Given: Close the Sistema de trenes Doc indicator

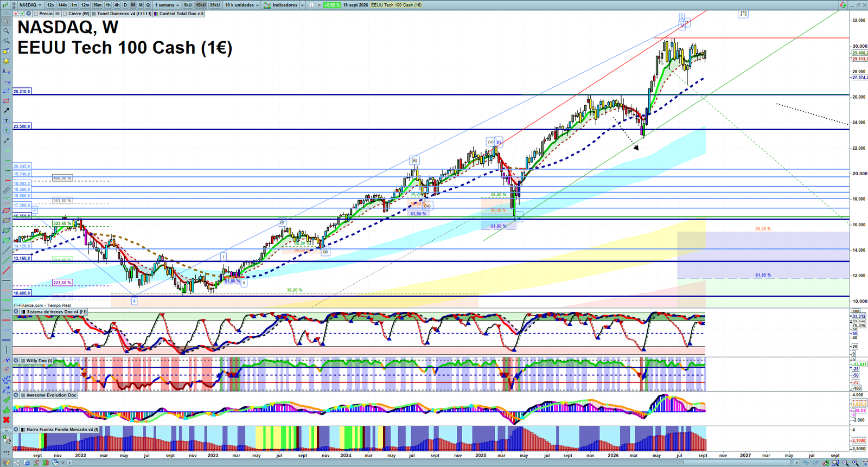Looking at the screenshot, I should tap(16, 312).
